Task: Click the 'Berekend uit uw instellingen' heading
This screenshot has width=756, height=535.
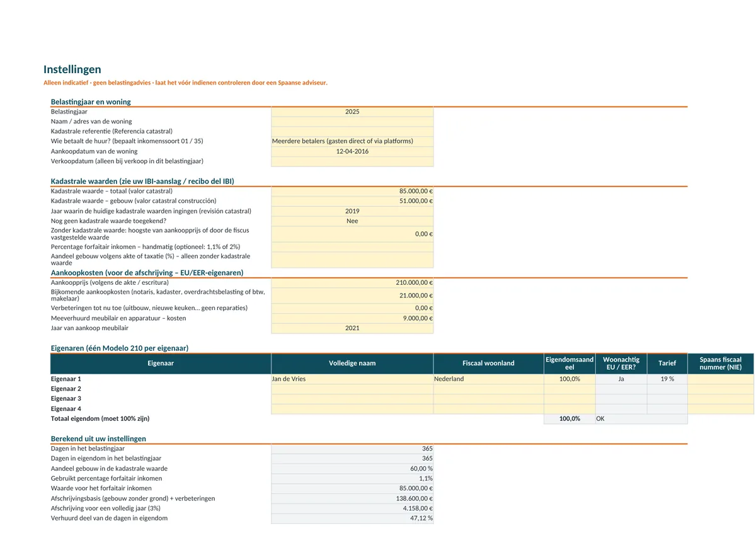Action: [98, 439]
